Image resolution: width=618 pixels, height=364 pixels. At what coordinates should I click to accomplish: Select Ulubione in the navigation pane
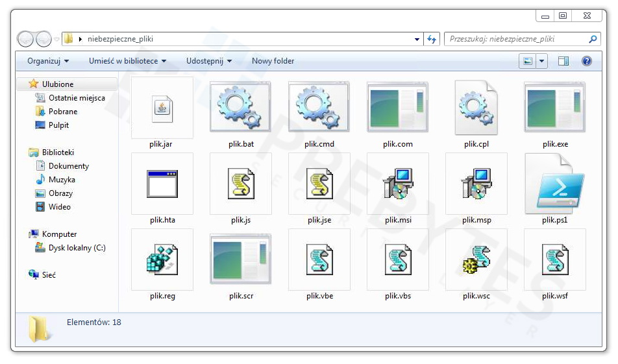pos(58,84)
